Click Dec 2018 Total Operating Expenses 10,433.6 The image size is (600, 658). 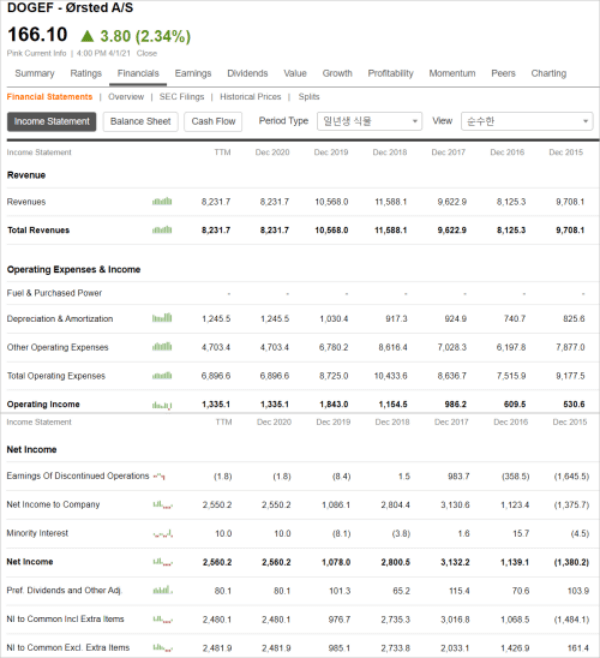click(x=390, y=376)
